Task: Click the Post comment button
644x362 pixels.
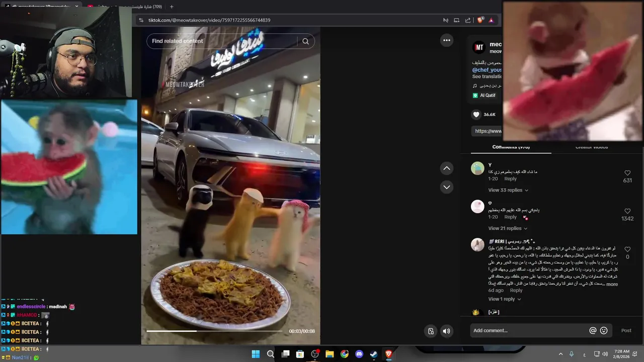Action: [x=626, y=330]
